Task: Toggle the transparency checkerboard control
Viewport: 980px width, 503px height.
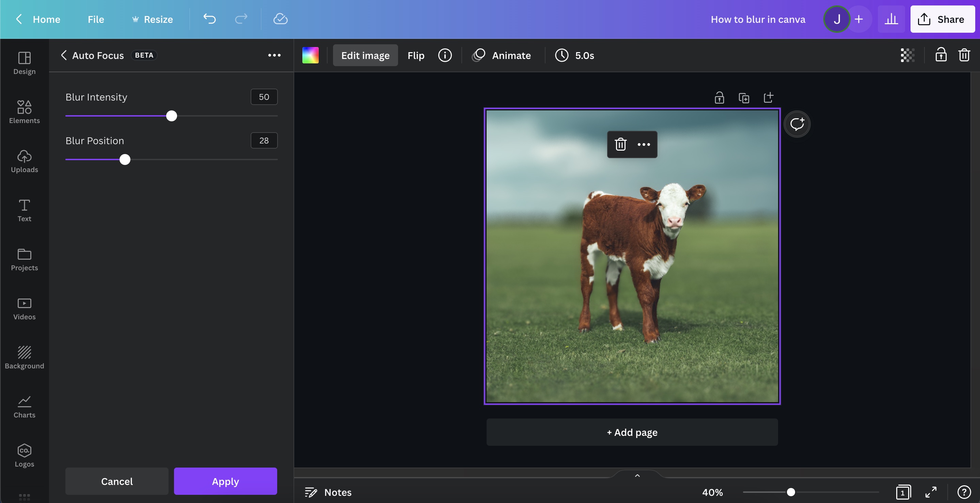Action: tap(906, 55)
